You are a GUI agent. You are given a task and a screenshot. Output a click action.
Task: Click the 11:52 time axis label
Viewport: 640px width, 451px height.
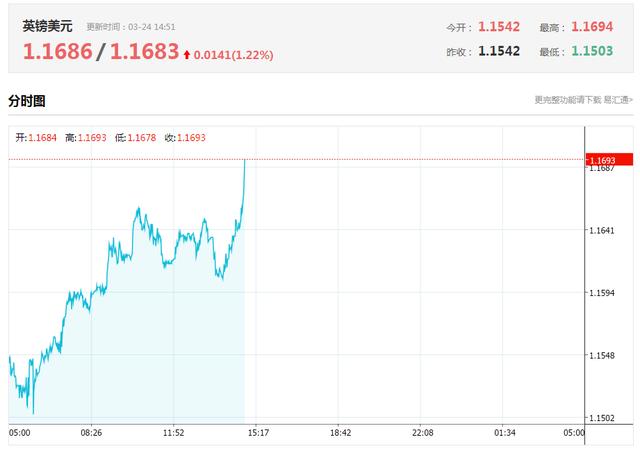[x=173, y=433]
